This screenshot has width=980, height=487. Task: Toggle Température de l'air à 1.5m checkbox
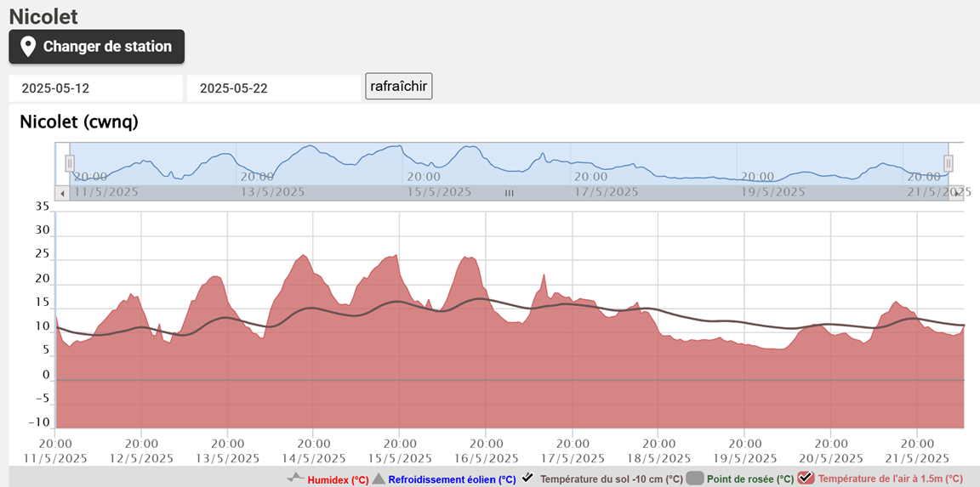(806, 479)
